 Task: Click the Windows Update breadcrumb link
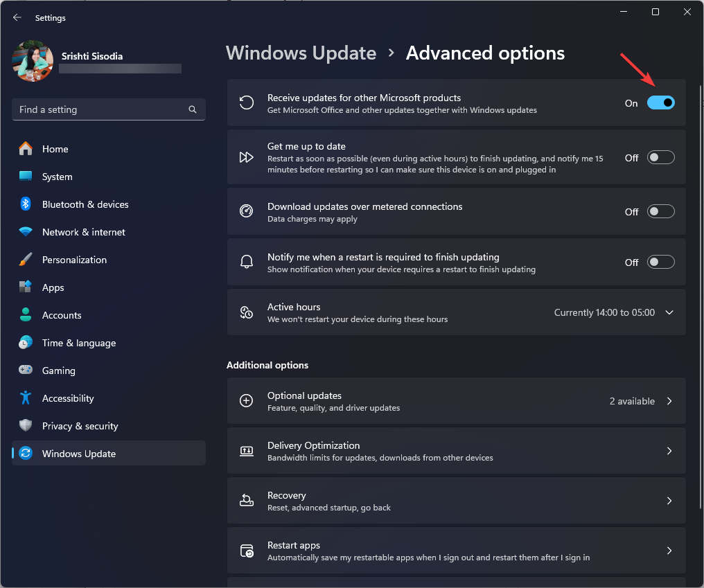(301, 53)
